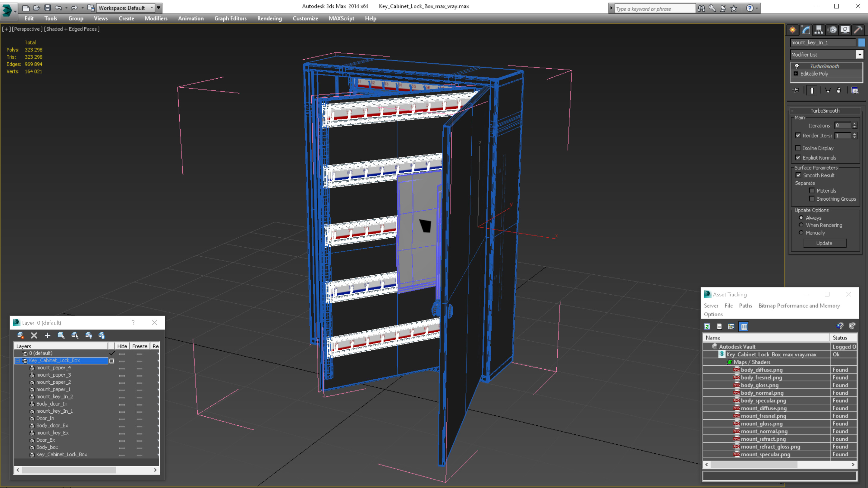Click the favorites star icon in title bar
Image resolution: width=868 pixels, height=488 pixels.
734,8
